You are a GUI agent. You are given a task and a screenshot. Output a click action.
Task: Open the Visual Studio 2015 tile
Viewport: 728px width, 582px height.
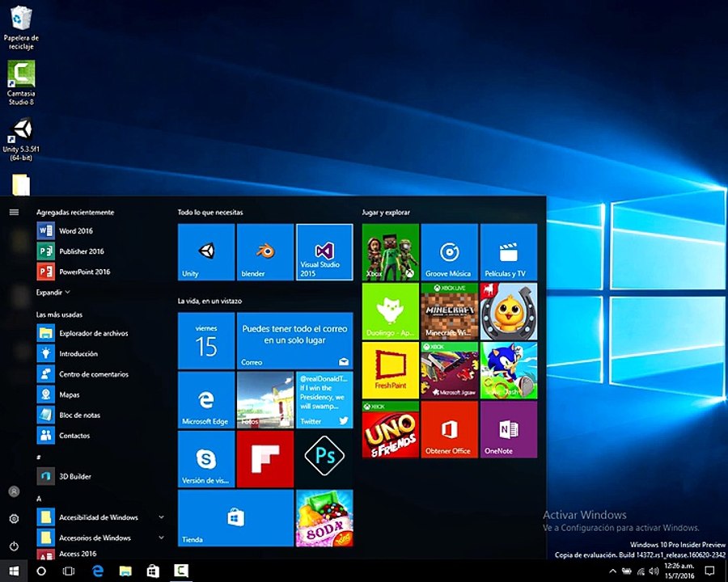coord(324,252)
